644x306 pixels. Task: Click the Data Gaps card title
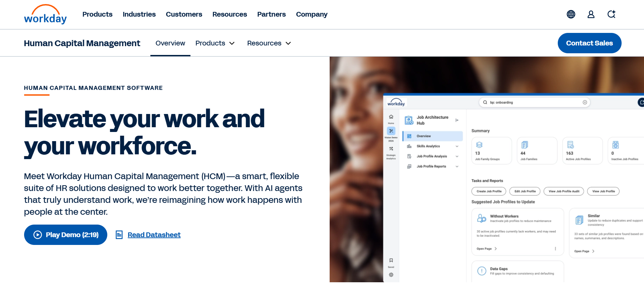499,269
